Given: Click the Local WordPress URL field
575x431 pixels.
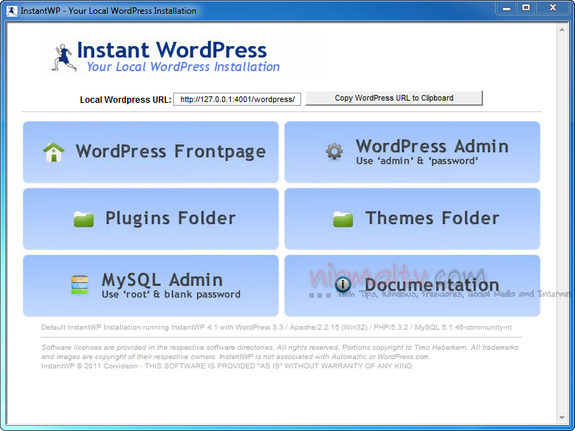Looking at the screenshot, I should (x=237, y=99).
